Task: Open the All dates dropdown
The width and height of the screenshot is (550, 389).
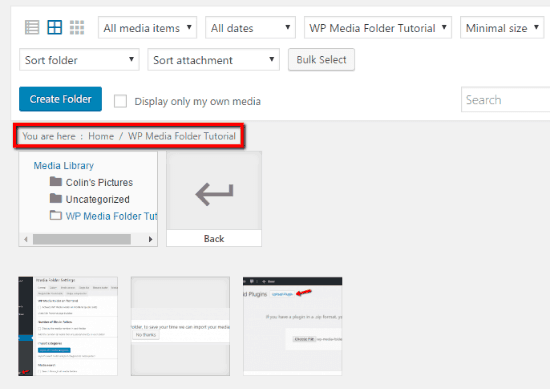Action: 250,28
